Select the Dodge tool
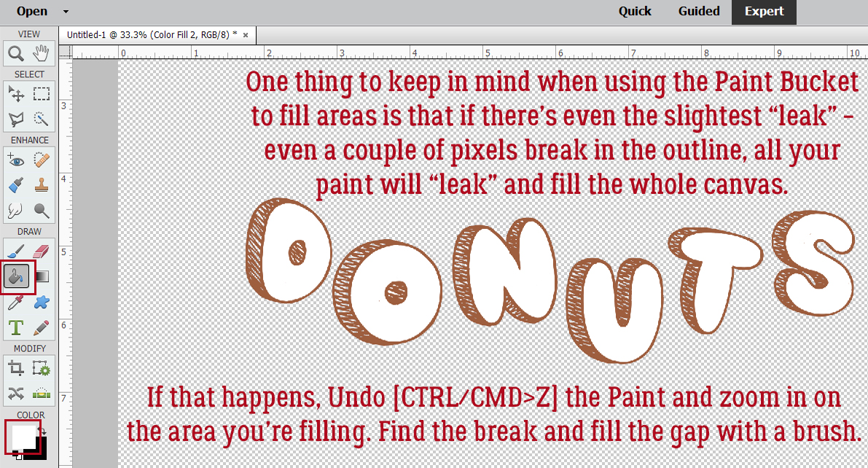Image resolution: width=868 pixels, height=468 pixels. coord(42,211)
